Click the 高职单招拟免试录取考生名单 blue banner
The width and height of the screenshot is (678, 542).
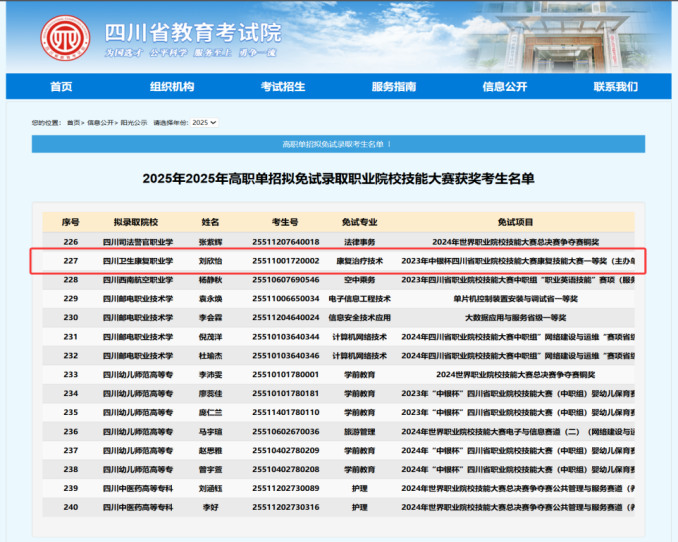(x=338, y=144)
